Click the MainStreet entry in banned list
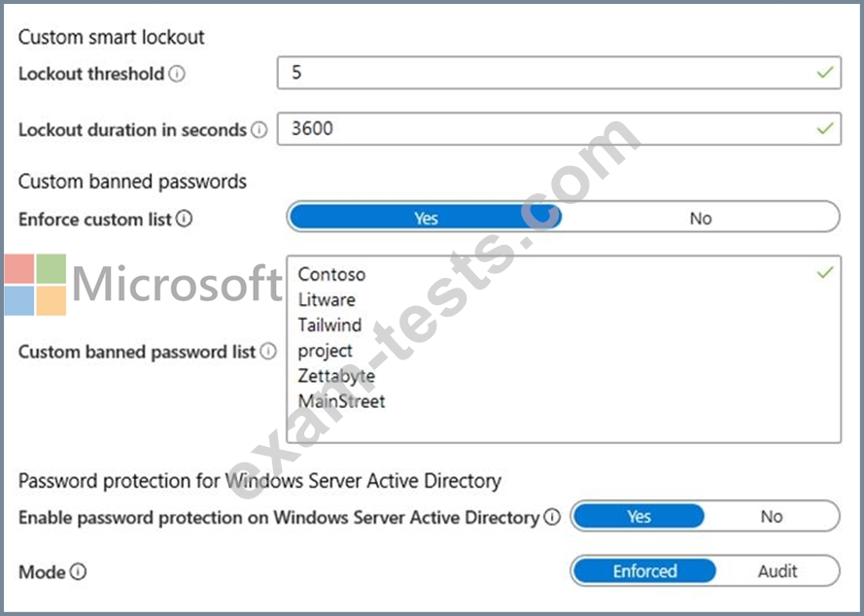 [x=341, y=400]
